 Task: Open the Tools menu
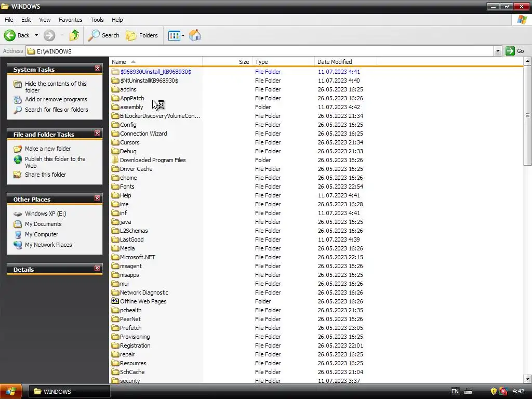[97, 20]
